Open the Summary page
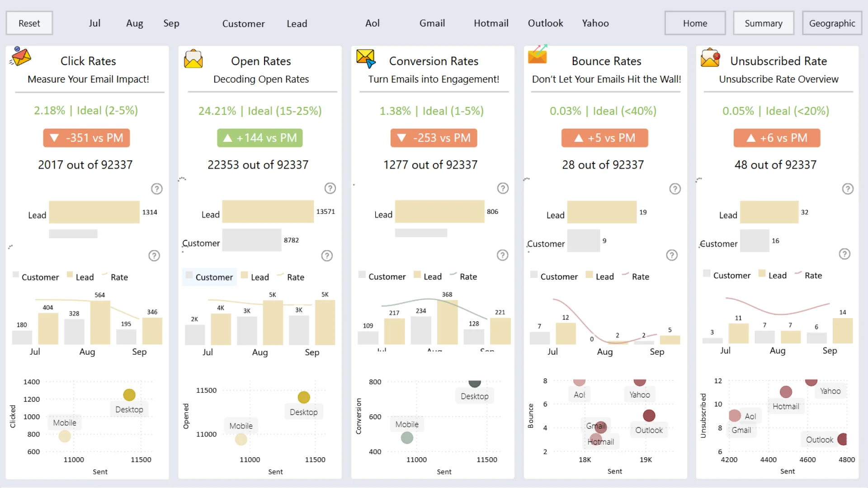The image size is (868, 488). (x=764, y=23)
